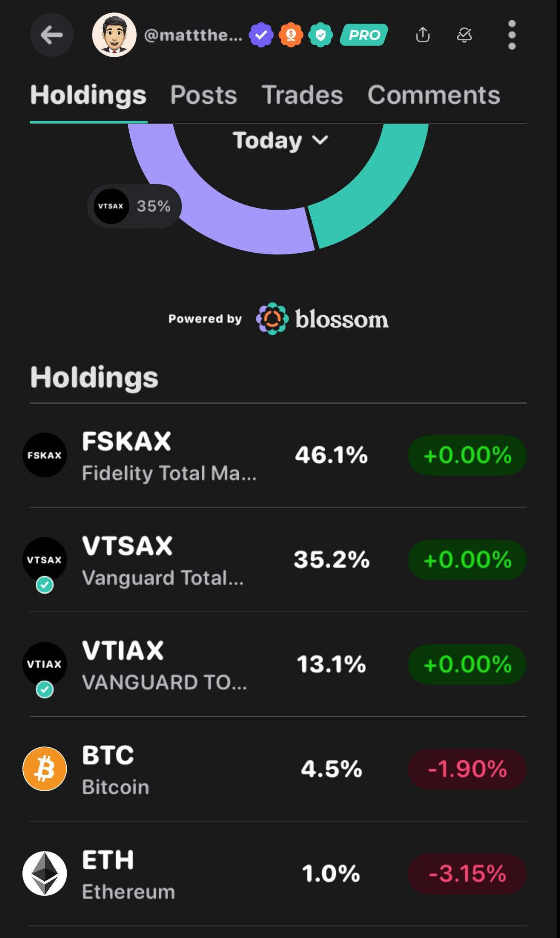Switch to the Posts tab
The width and height of the screenshot is (560, 938).
(203, 95)
